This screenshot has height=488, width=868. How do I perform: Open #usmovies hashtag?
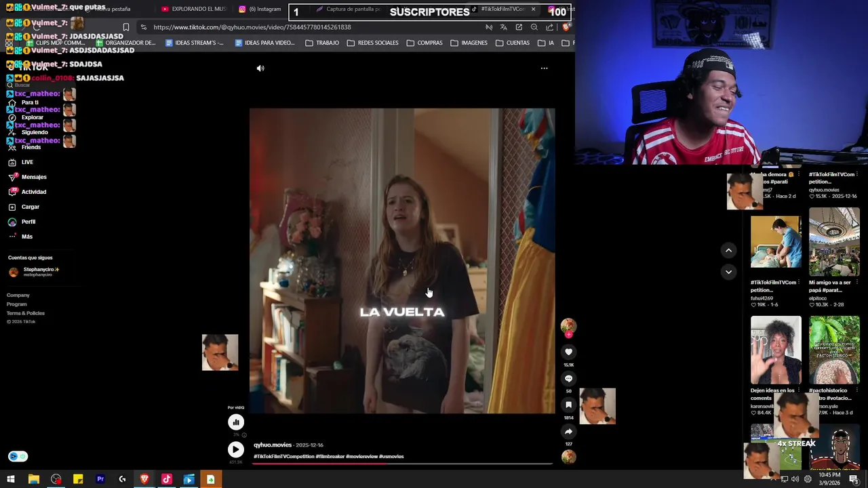pyautogui.click(x=391, y=456)
